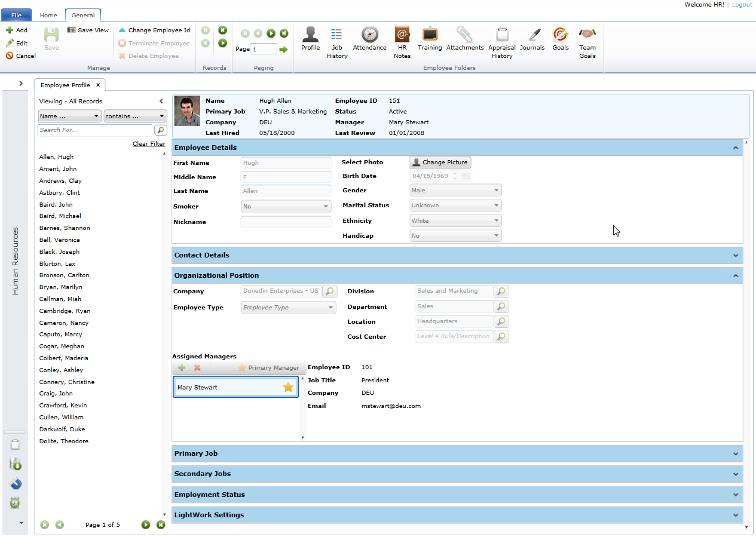Image resolution: width=756 pixels, height=537 pixels.
Task: Click the search magnifier next to Search For
Action: [160, 130]
